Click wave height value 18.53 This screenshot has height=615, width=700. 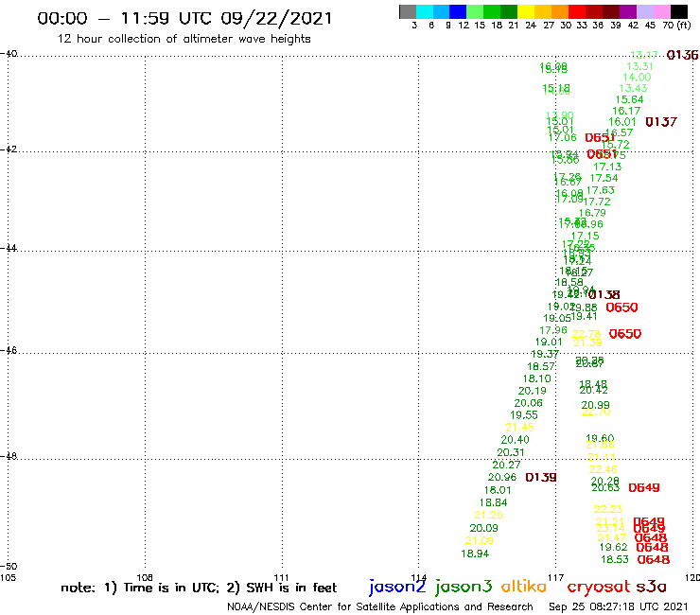point(615,559)
